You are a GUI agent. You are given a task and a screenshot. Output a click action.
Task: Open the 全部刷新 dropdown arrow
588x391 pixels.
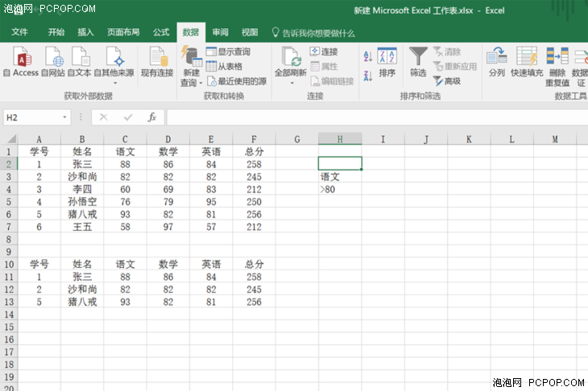coord(292,83)
